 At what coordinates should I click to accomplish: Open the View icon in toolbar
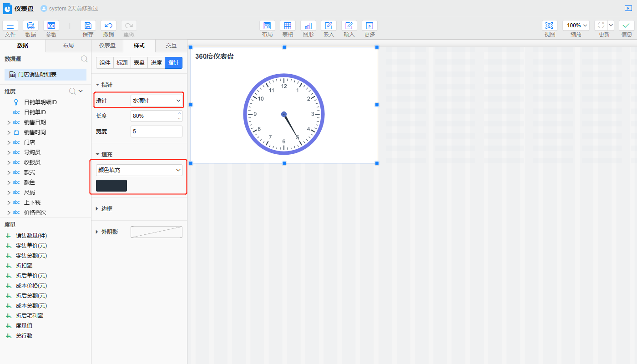(x=550, y=26)
